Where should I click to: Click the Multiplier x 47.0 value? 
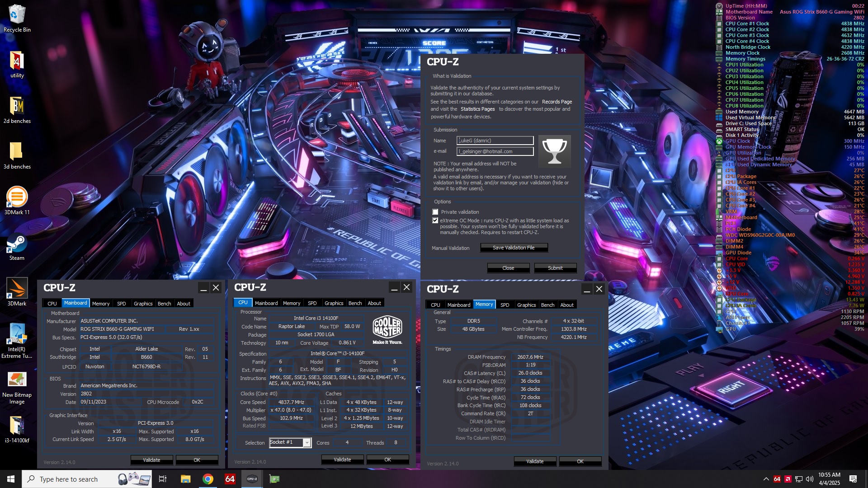(x=291, y=410)
